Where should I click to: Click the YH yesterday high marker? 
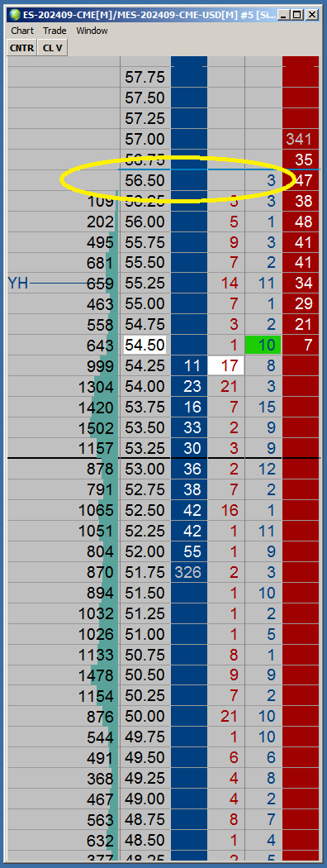click(17, 284)
